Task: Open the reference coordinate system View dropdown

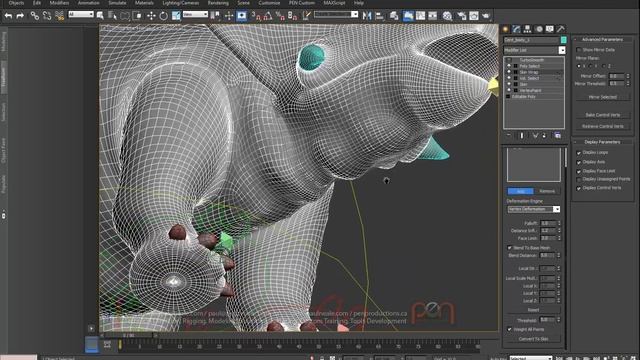Action: (195, 14)
